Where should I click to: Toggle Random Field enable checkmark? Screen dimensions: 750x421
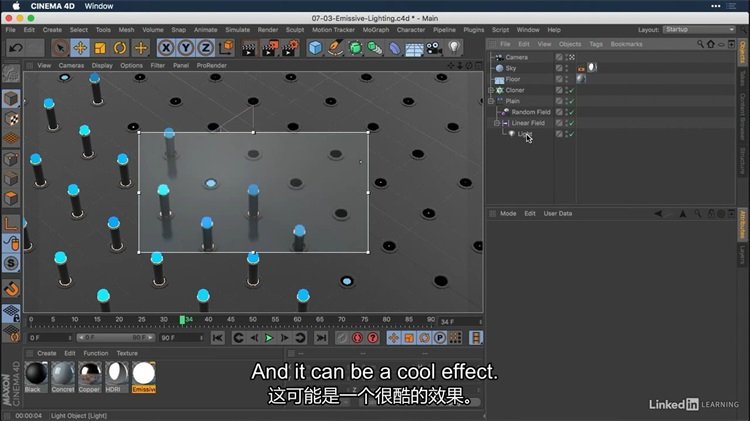pyautogui.click(x=571, y=112)
